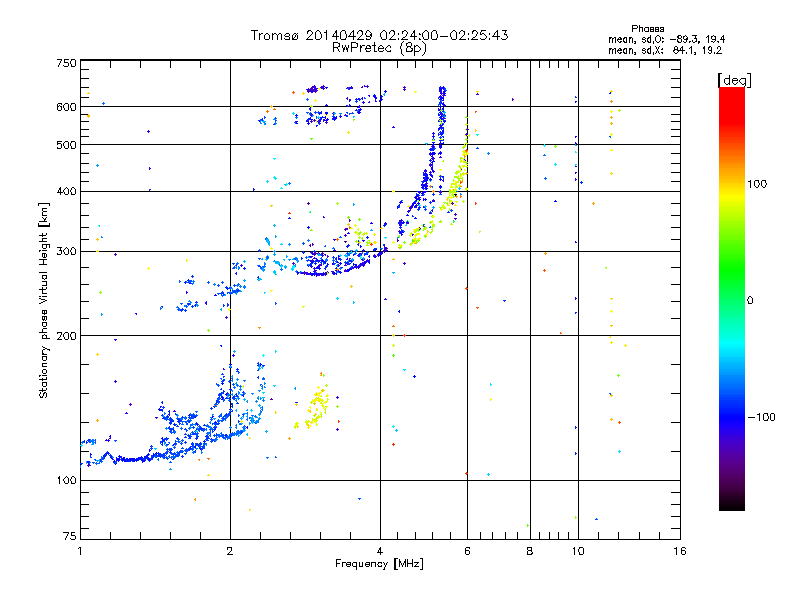Image resolution: width=800 pixels, height=600 pixels.
Task: Click the '[deg]' colorbar unit label
Action: tap(734, 81)
